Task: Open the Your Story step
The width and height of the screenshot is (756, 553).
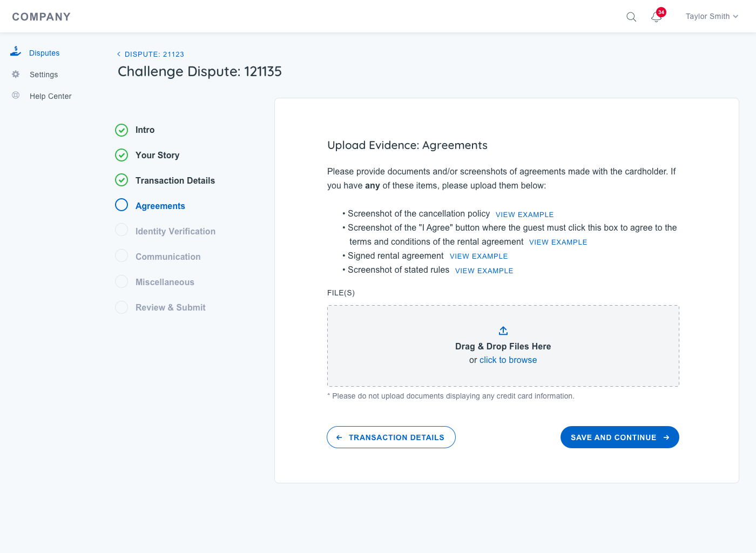Action: click(x=157, y=156)
